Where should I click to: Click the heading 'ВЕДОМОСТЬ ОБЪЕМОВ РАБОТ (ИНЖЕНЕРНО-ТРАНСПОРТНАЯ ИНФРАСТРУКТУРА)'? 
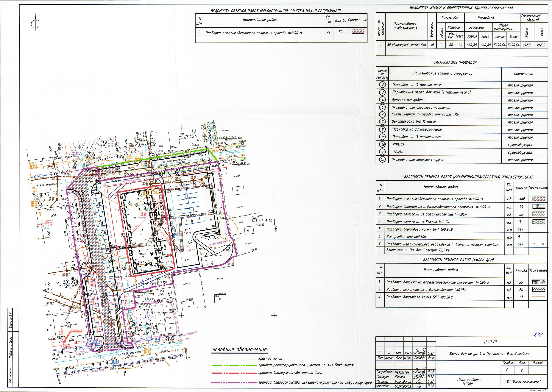tap(468, 177)
